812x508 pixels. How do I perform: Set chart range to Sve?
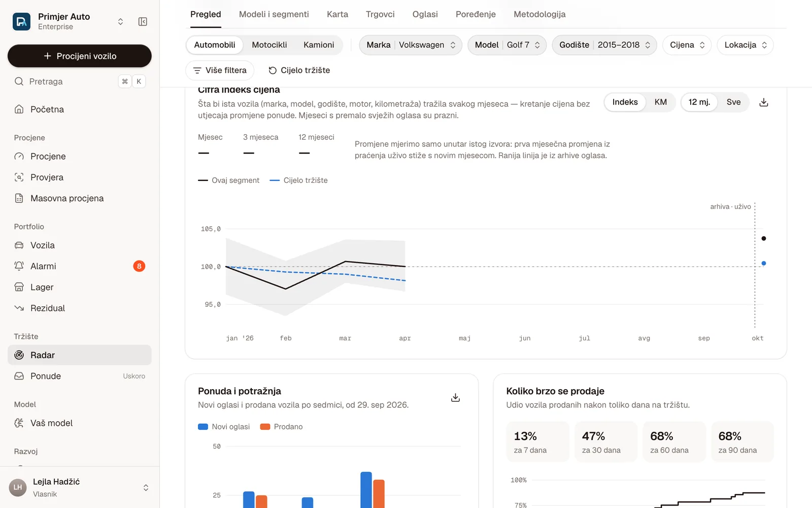(x=733, y=102)
